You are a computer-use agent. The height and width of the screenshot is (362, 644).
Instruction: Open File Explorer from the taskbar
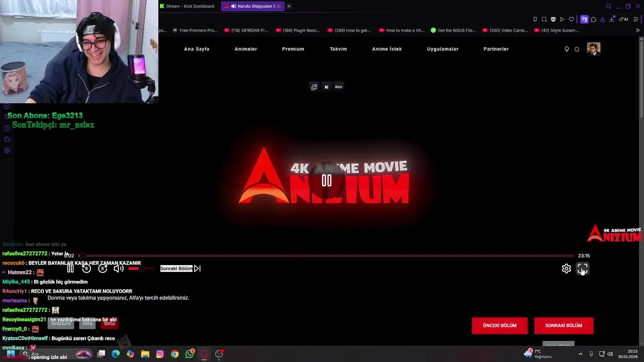click(145, 354)
